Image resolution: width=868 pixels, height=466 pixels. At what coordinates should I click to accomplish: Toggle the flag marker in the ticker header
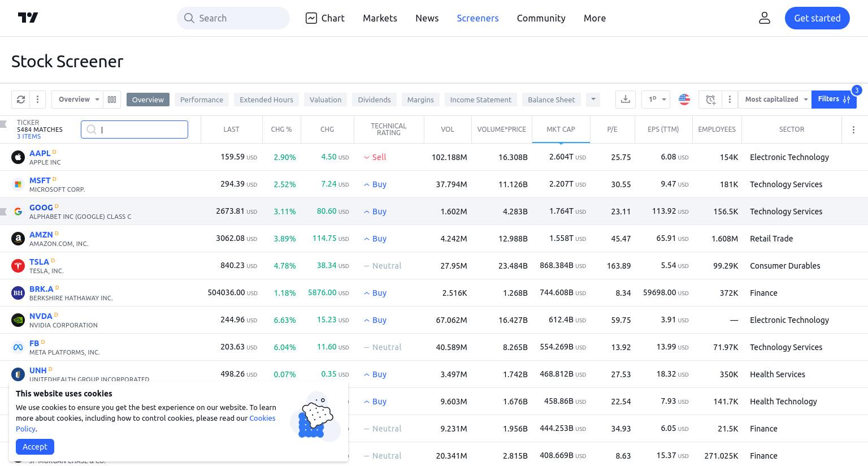[3, 124]
